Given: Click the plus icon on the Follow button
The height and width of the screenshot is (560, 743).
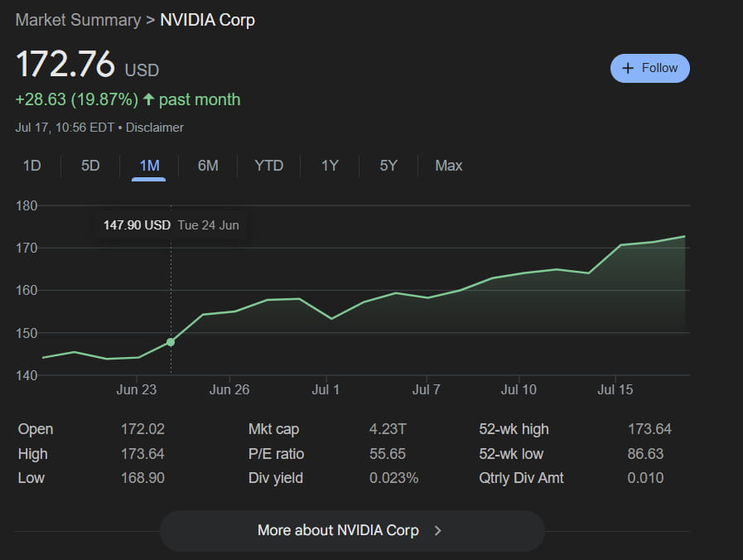Looking at the screenshot, I should [x=628, y=68].
